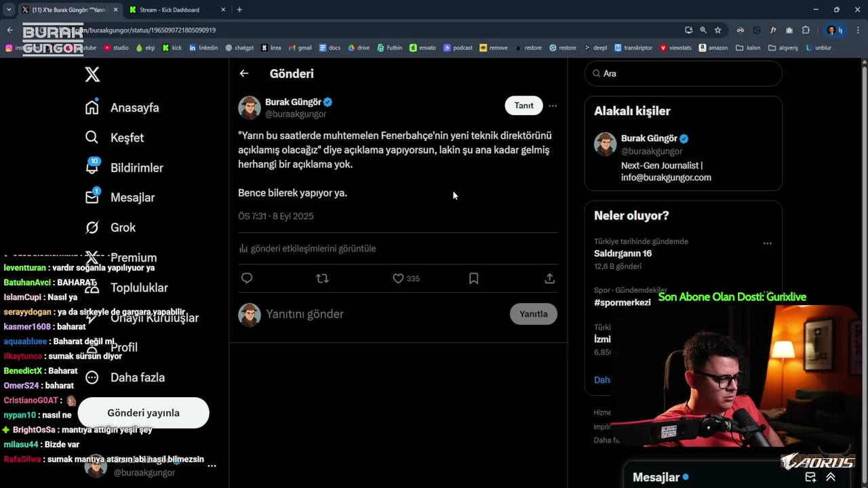This screenshot has width=868, height=488.
Task: Expand the alışveriş bookmark folder
Action: point(783,48)
